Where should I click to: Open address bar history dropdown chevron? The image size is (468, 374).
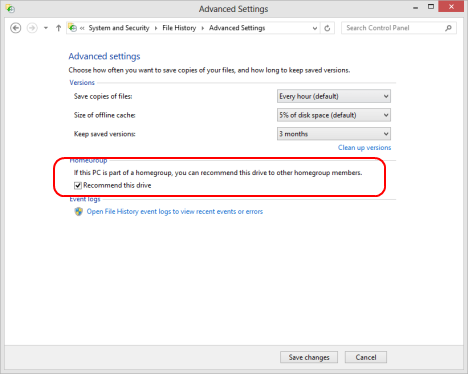pyautogui.click(x=315, y=28)
